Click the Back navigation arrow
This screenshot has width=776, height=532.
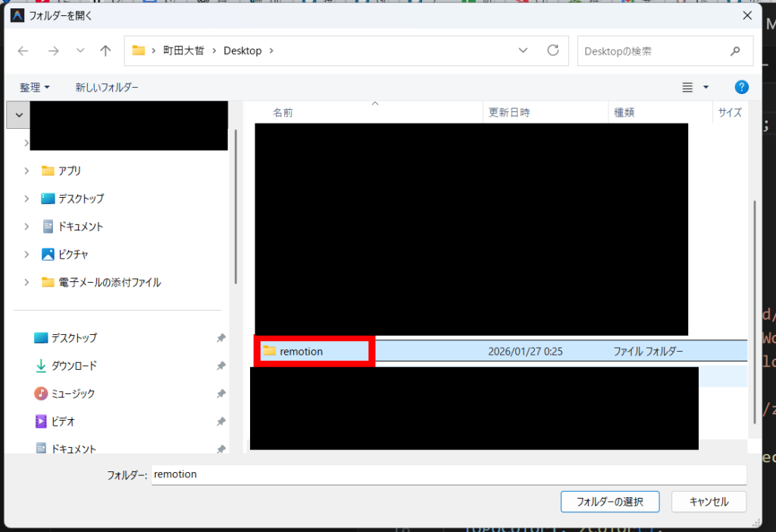pos(23,51)
